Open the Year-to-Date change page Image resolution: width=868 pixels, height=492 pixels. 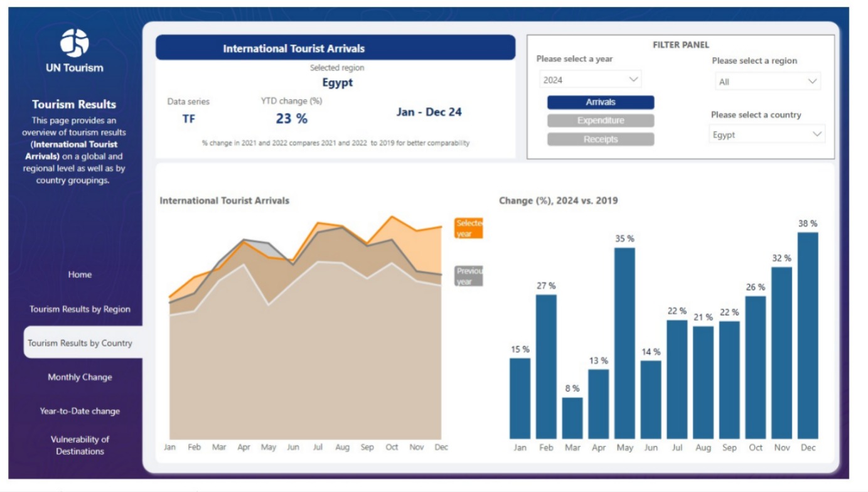click(80, 411)
